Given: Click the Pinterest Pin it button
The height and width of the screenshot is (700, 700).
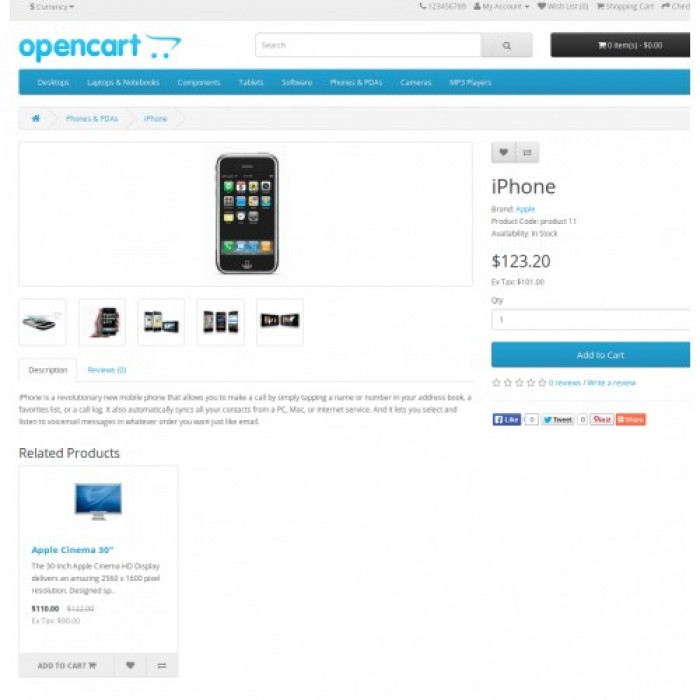Looking at the screenshot, I should coord(602,420).
